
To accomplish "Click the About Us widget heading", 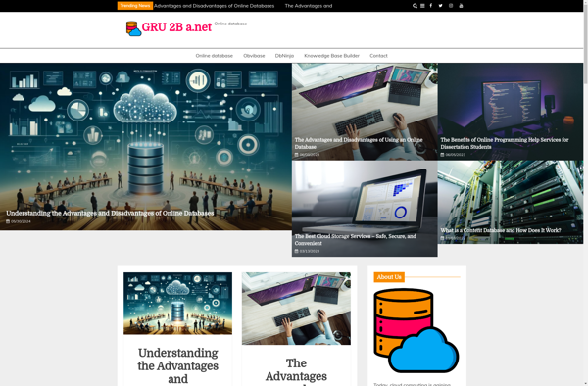I will 389,277.
